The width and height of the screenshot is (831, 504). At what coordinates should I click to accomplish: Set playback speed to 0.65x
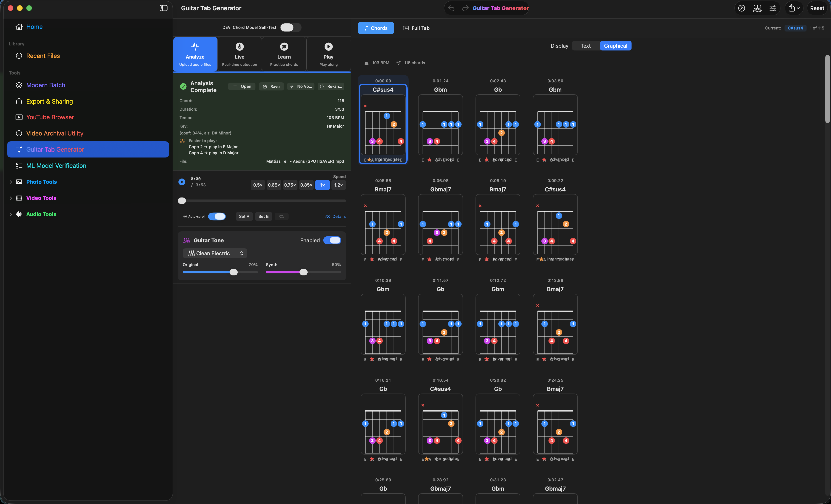tap(274, 185)
